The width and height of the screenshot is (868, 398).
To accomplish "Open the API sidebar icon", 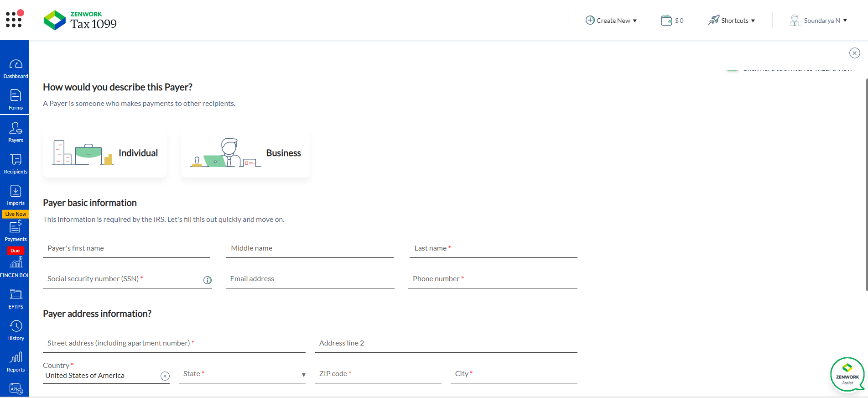I will click(x=16, y=389).
